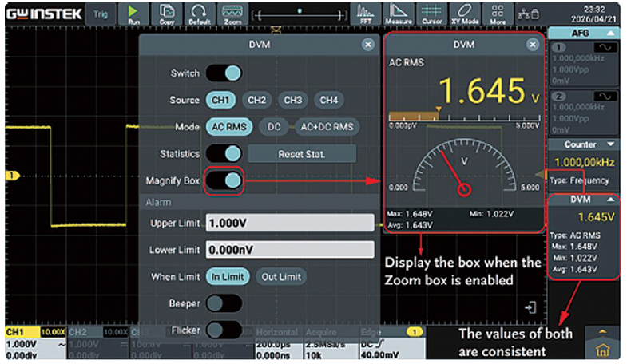
Task: Open CH1 channel settings tab
Action: 35,342
